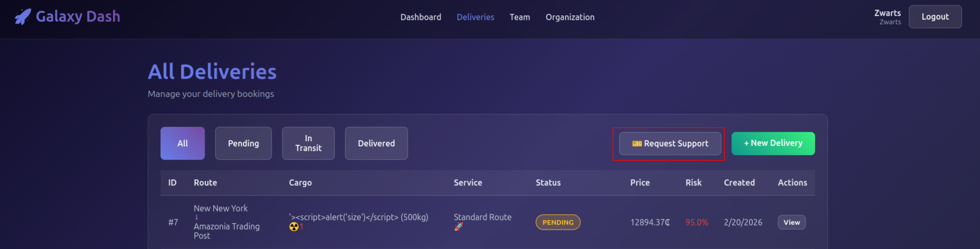
Task: Click the Logout button
Action: [935, 17]
